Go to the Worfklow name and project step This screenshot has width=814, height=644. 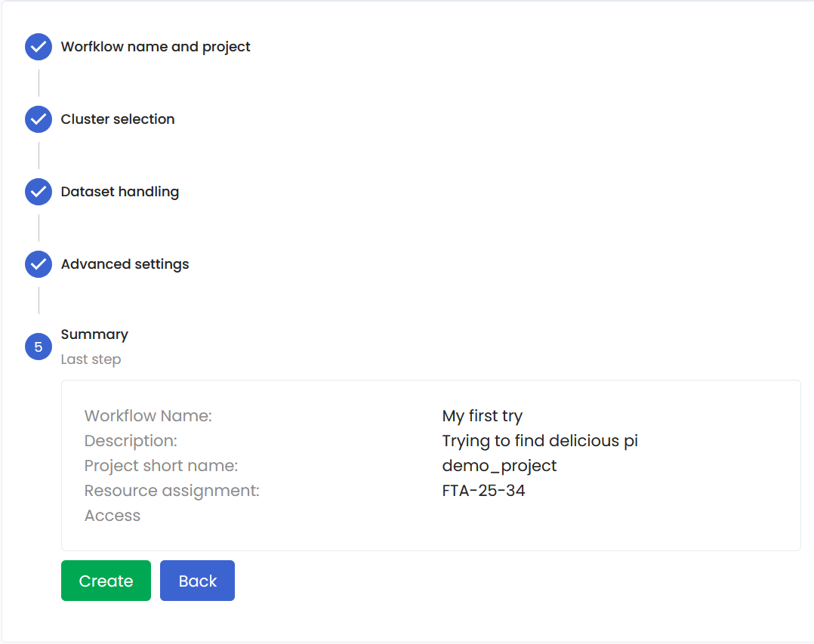pyautogui.click(x=156, y=47)
